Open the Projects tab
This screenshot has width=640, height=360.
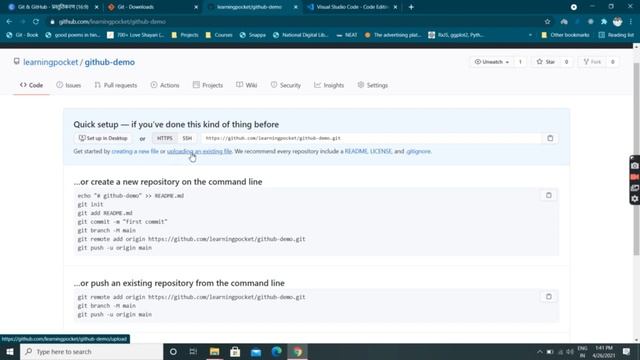point(208,85)
